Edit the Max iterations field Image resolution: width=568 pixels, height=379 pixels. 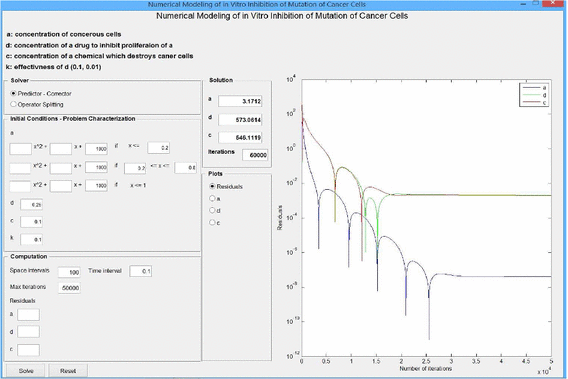pos(69,288)
